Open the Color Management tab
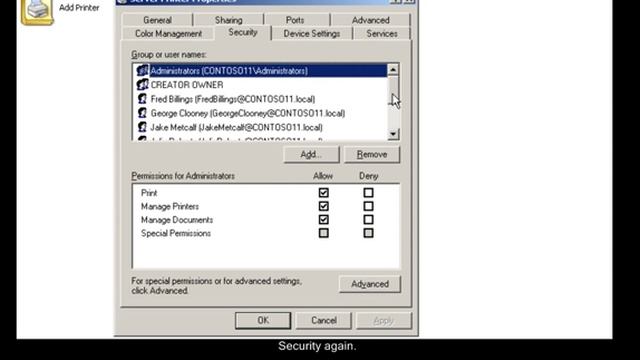640x360 pixels. [168, 33]
